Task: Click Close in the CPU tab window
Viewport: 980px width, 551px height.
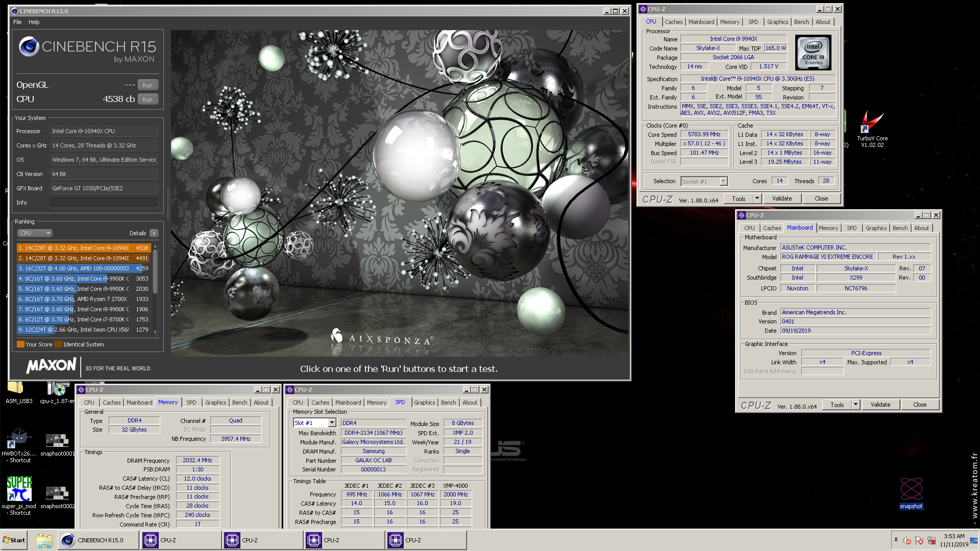Action: [x=821, y=198]
